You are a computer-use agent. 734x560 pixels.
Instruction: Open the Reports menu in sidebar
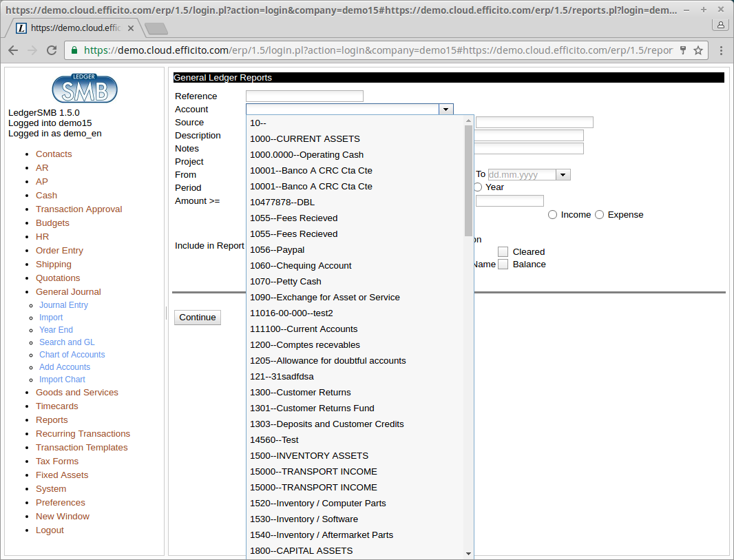(x=52, y=420)
